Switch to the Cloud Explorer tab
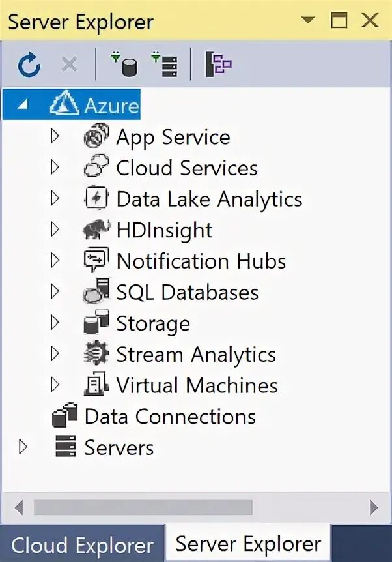This screenshot has height=562, width=392. [82, 545]
